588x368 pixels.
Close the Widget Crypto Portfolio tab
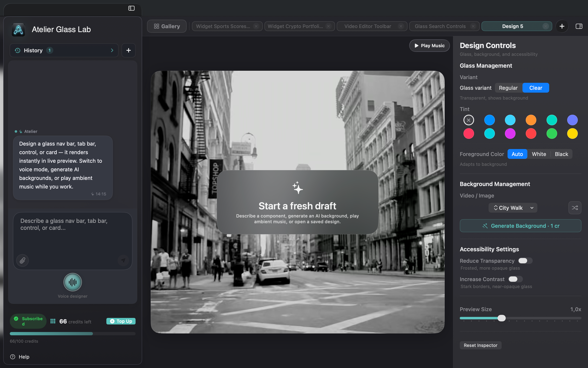[328, 26]
